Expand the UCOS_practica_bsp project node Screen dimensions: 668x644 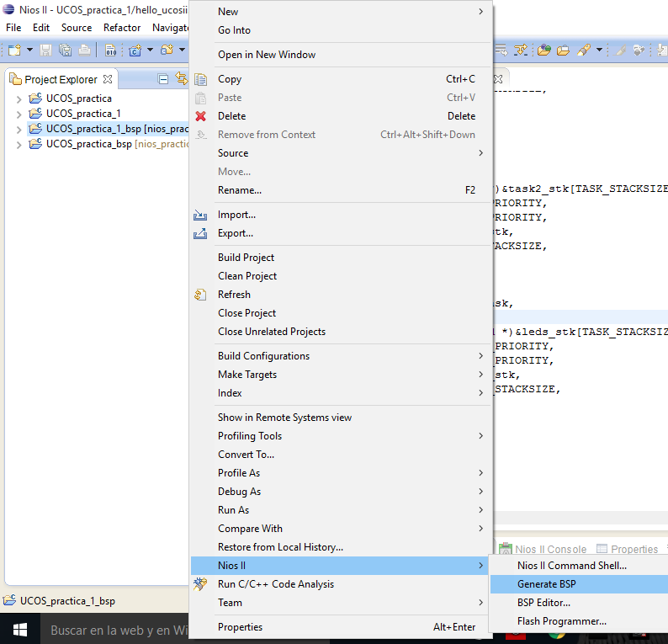[x=19, y=145]
